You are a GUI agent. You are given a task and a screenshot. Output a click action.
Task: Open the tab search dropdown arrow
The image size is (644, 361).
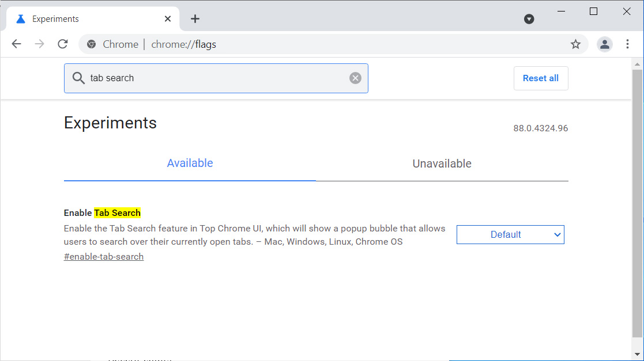pyautogui.click(x=529, y=19)
